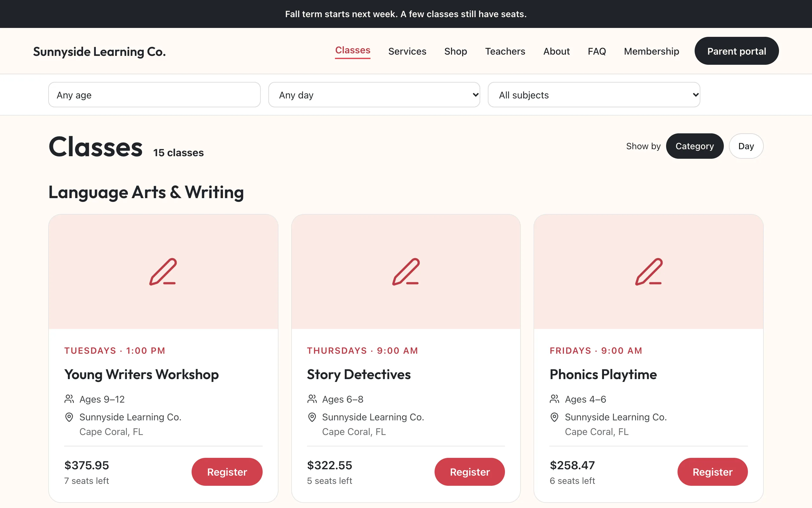Register for Phonics Playtime

click(x=712, y=472)
